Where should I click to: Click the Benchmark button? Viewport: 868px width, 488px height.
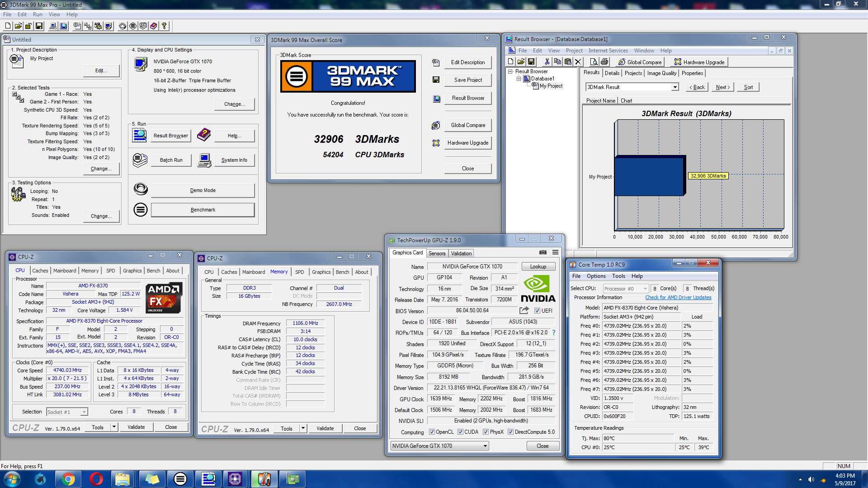[x=203, y=210]
